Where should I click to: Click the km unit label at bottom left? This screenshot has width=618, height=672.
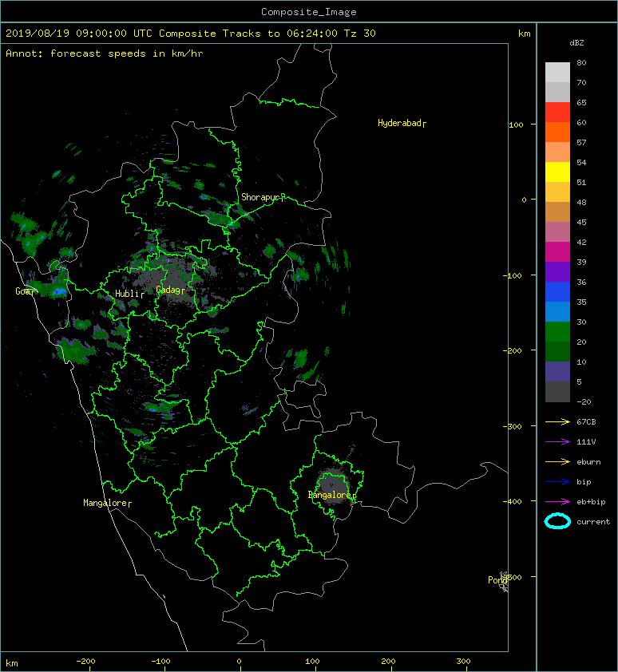coord(12,663)
